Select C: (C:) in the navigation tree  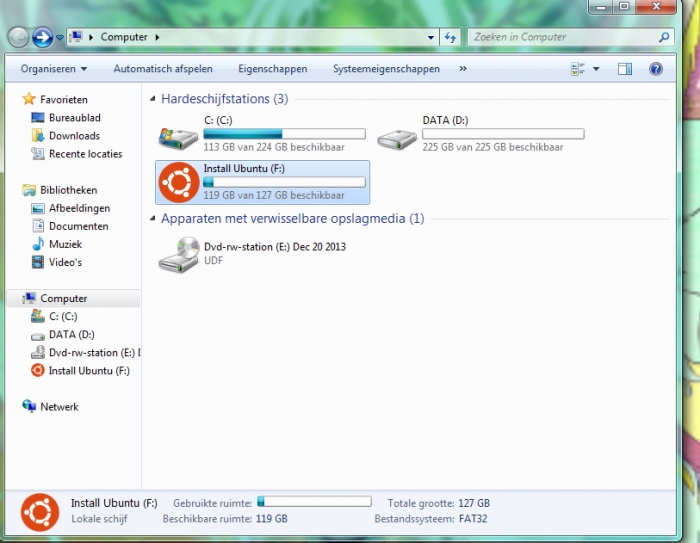(63, 316)
